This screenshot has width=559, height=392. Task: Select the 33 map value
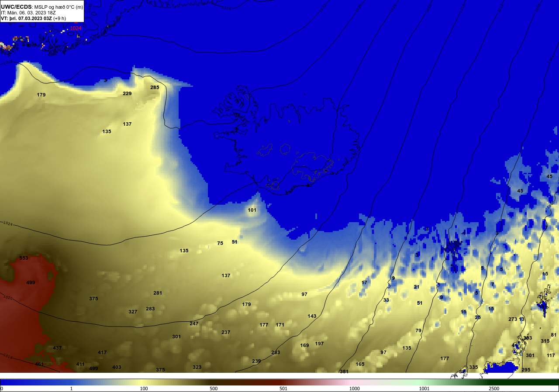(x=386, y=300)
